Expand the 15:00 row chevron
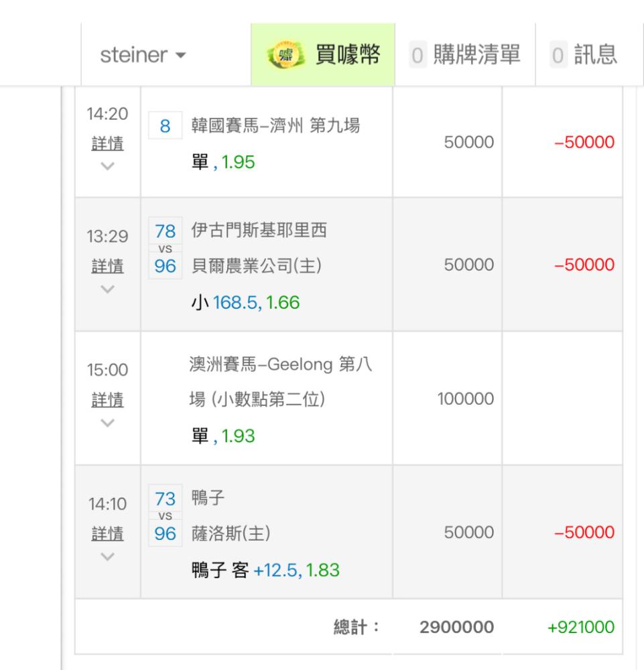 [107, 422]
